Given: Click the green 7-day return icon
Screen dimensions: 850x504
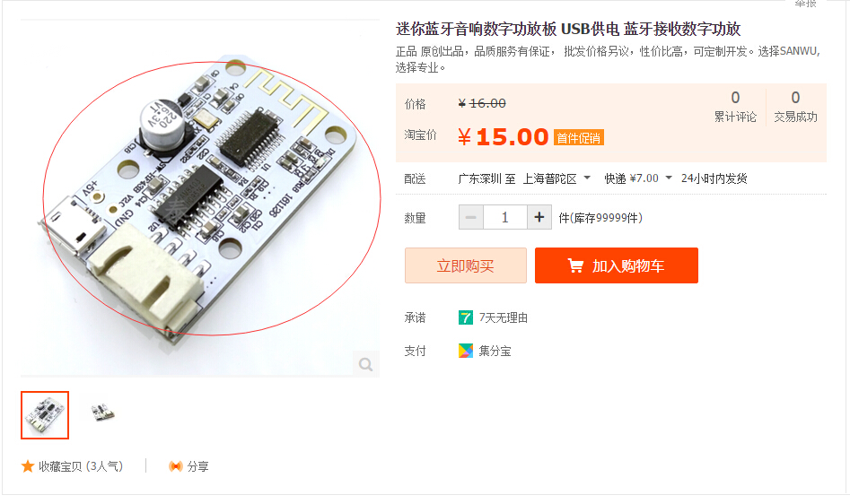Looking at the screenshot, I should [x=466, y=317].
